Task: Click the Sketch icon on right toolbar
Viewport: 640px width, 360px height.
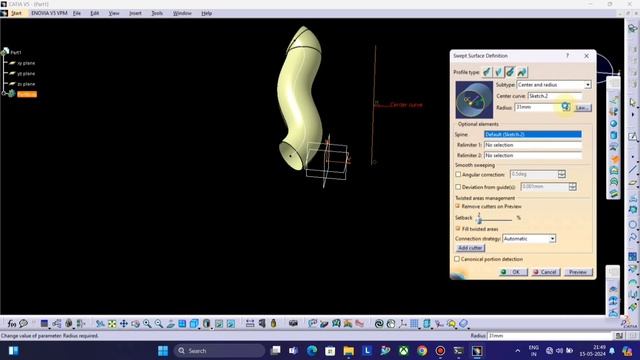Action: [x=633, y=136]
